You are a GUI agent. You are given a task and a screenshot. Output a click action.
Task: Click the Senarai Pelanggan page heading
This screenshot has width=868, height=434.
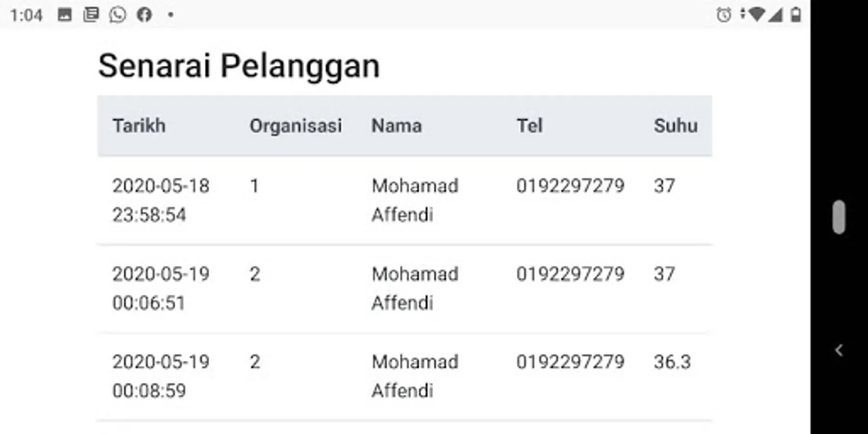tap(239, 66)
